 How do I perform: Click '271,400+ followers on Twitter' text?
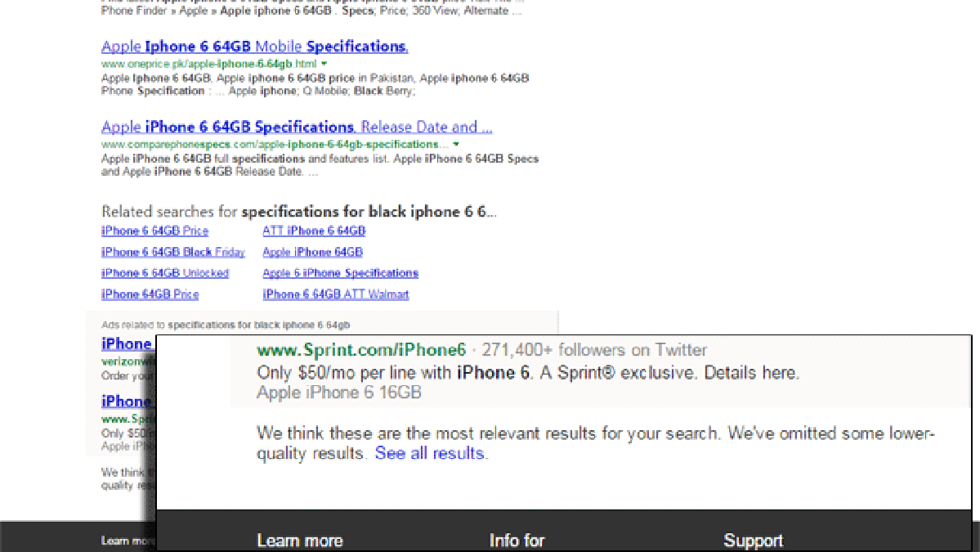coord(594,350)
